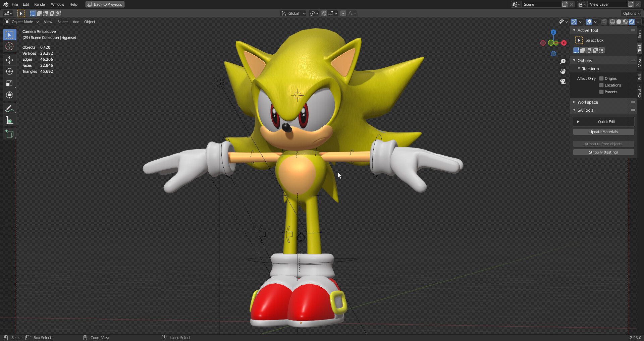Viewport: 644px width, 341px height.
Task: Click the Select Box icon in Active Tool panel
Action: pyautogui.click(x=579, y=40)
